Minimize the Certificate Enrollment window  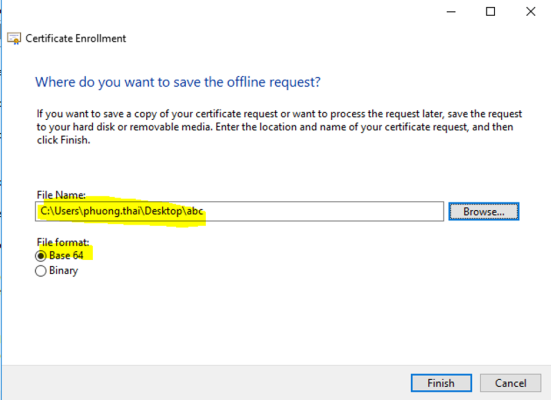451,12
